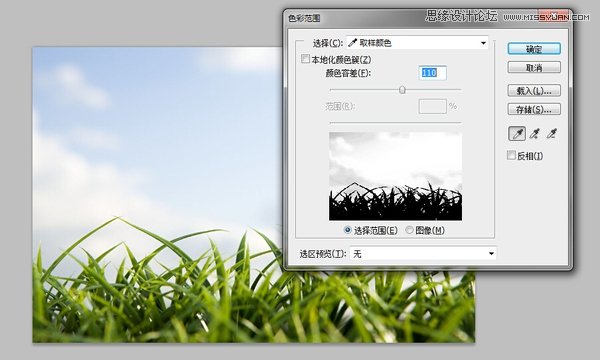
Task: Choose the 图像 preview radio button
Action: (x=409, y=230)
